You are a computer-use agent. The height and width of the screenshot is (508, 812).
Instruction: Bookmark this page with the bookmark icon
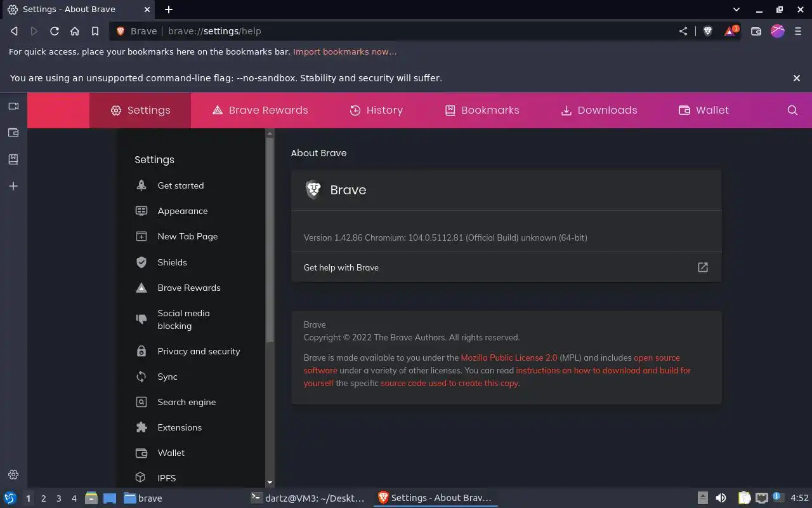[x=95, y=31]
